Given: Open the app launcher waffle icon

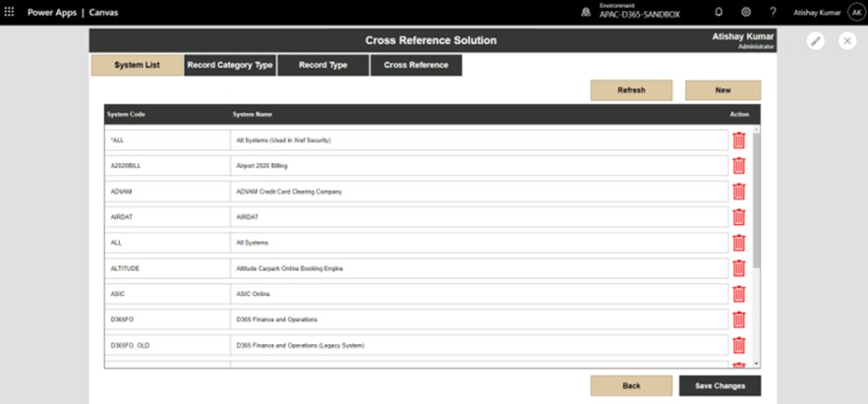Looking at the screenshot, I should coord(9,12).
